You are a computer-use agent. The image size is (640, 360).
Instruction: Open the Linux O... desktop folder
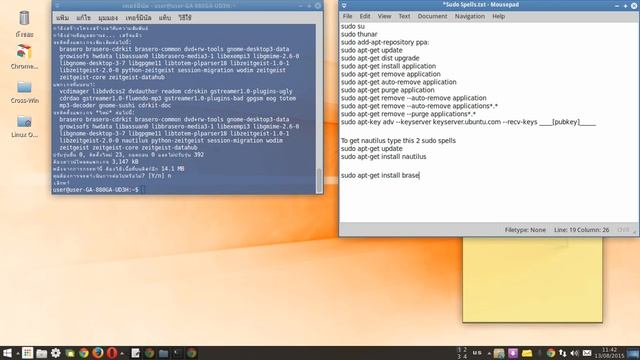pyautogui.click(x=24, y=127)
